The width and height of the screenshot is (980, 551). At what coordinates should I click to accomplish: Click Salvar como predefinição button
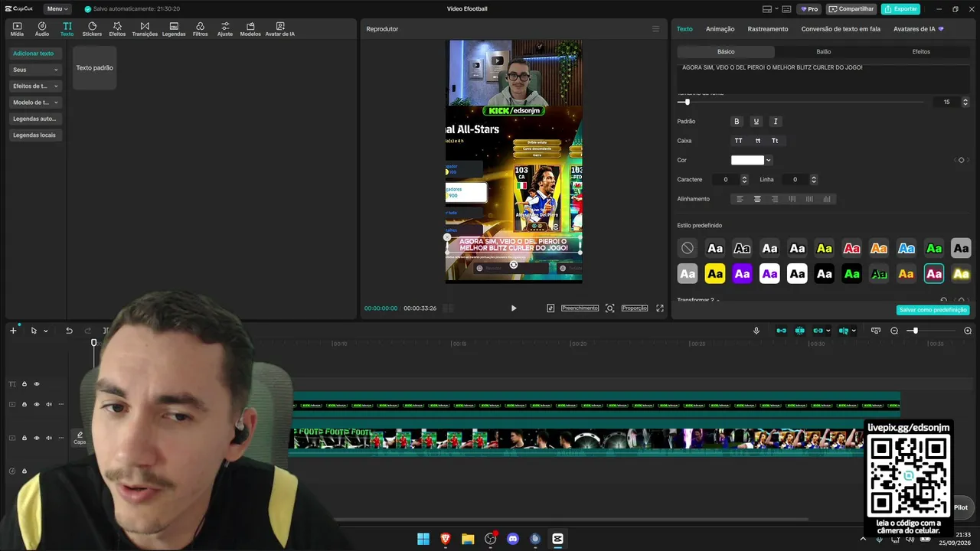(933, 310)
